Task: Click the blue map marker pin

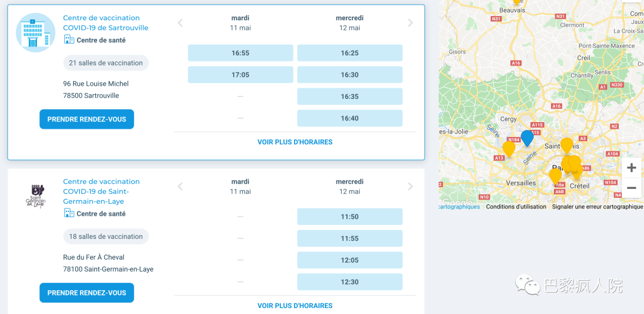Action: (x=527, y=138)
